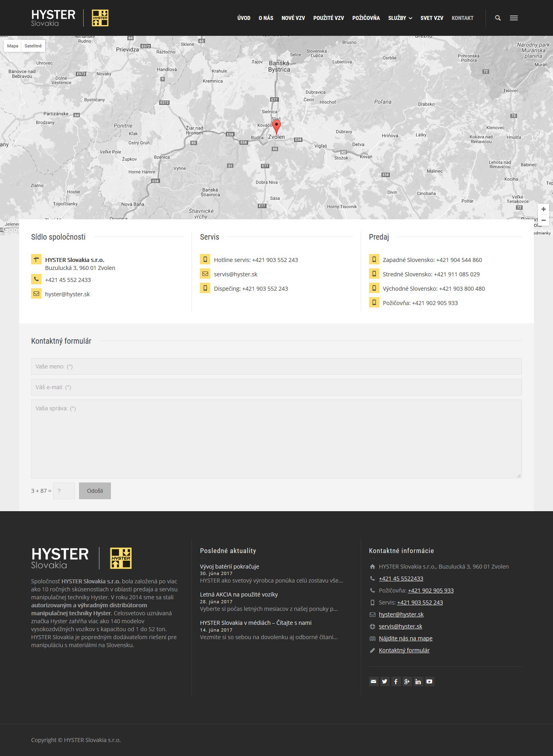The height and width of the screenshot is (756, 553).
Task: Open article Vývoj batérií pokračuje
Action: click(x=229, y=567)
